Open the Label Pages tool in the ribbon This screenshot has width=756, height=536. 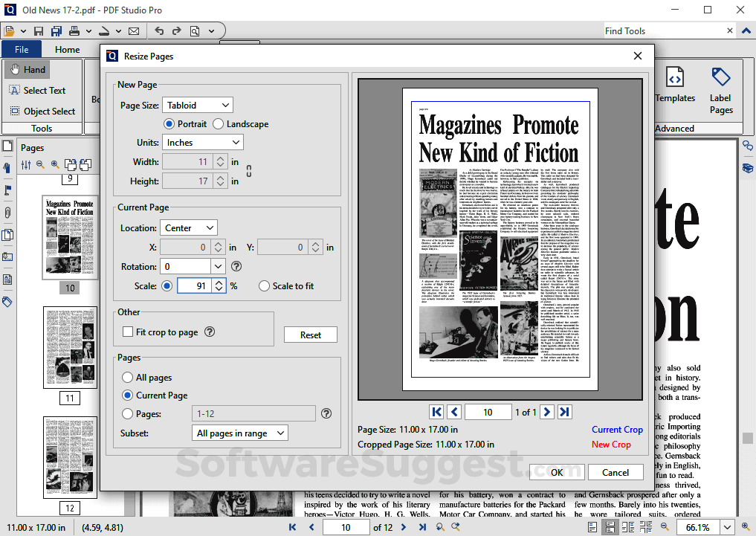720,89
